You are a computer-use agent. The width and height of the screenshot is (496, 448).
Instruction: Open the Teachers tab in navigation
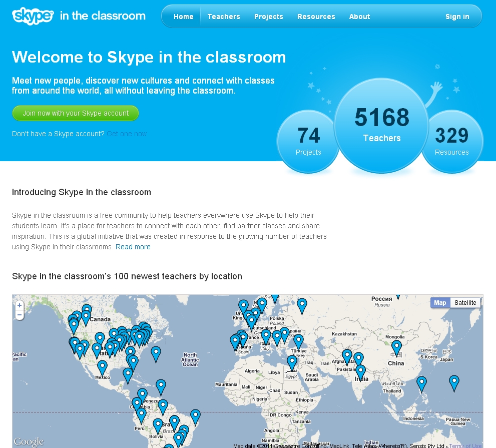point(224,17)
